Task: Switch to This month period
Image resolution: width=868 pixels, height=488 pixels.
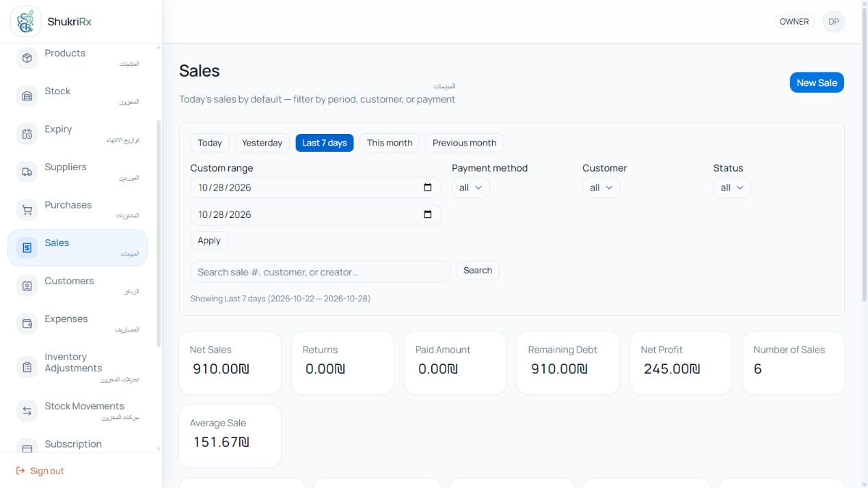Action: (x=390, y=143)
